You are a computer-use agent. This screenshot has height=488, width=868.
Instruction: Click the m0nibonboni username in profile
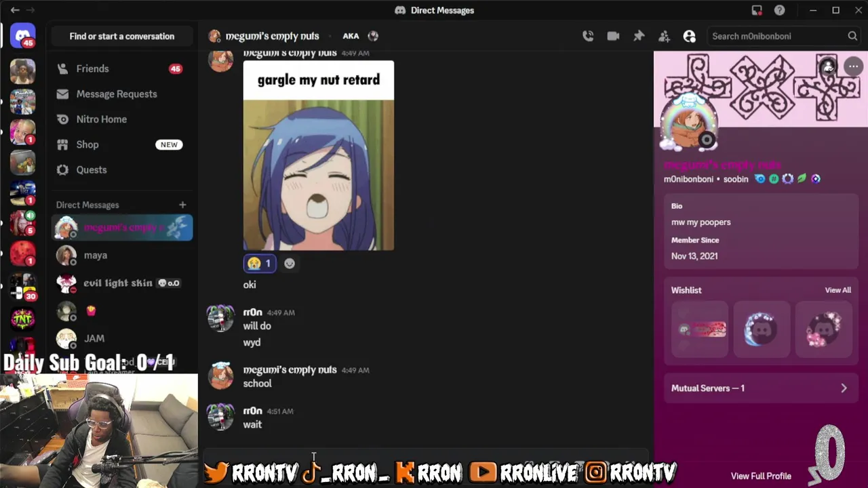688,179
